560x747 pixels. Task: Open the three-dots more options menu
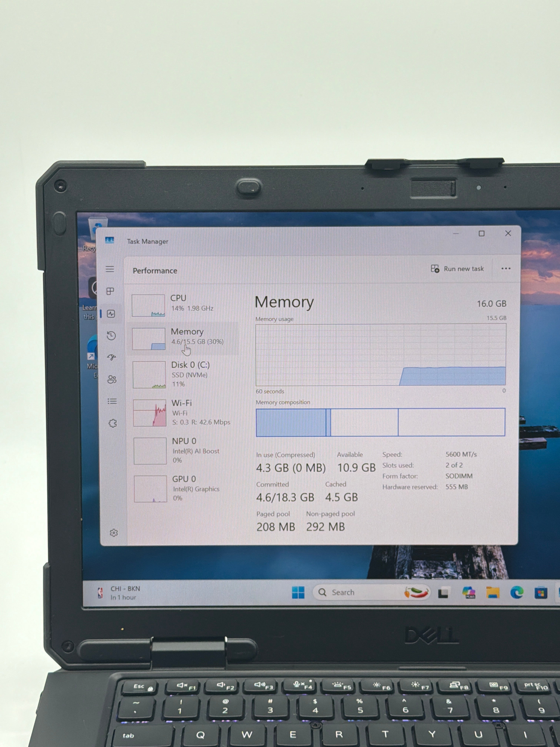click(x=506, y=268)
